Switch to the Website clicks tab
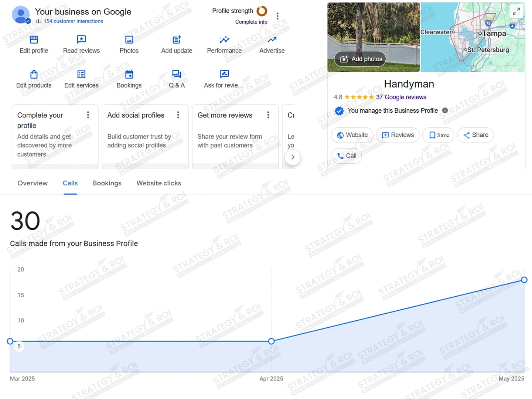532x399 pixels. [158, 183]
